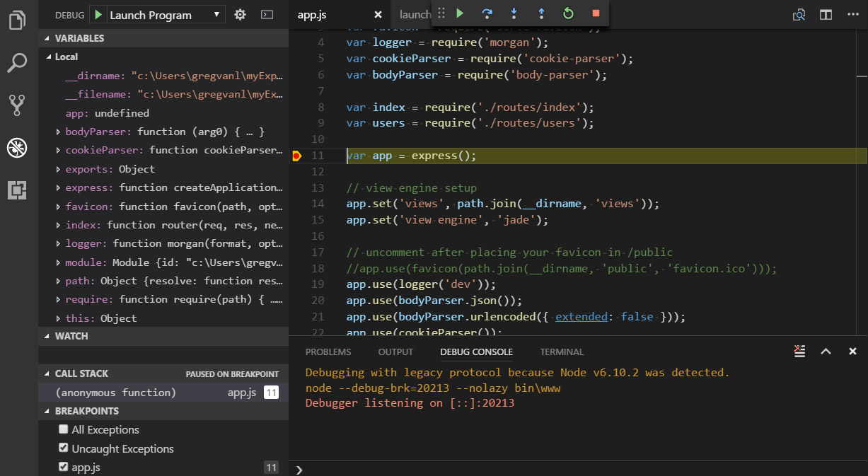Step Out in debug toolbar
Viewport: 868px width, 476px height.
[x=541, y=13]
